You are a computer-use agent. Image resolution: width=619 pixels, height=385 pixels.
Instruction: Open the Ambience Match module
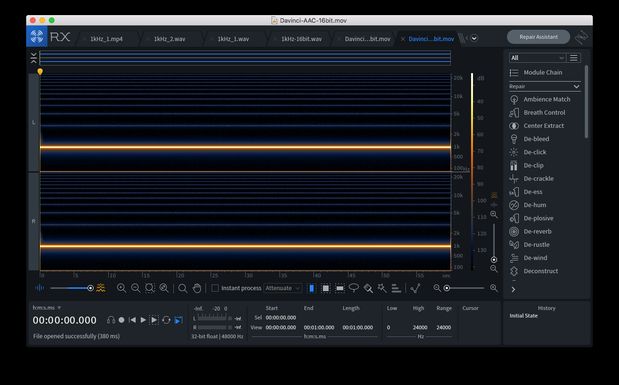click(540, 100)
